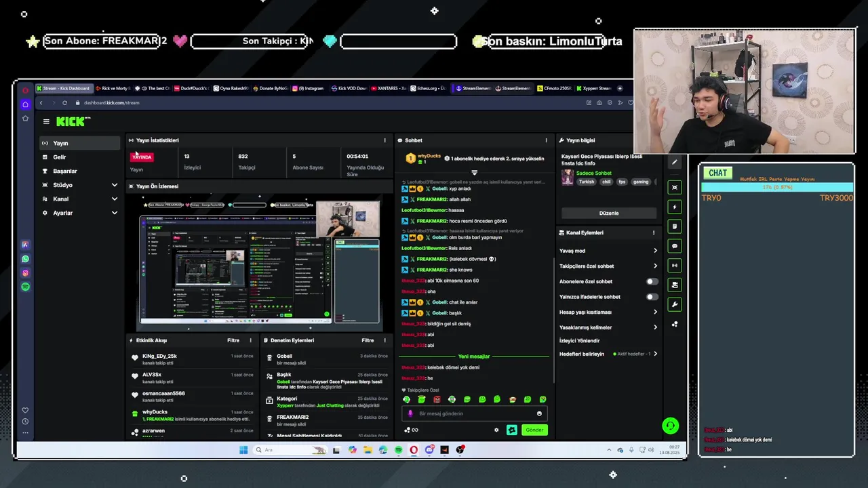
Task: Click the taskbar search box
Action: point(290,450)
